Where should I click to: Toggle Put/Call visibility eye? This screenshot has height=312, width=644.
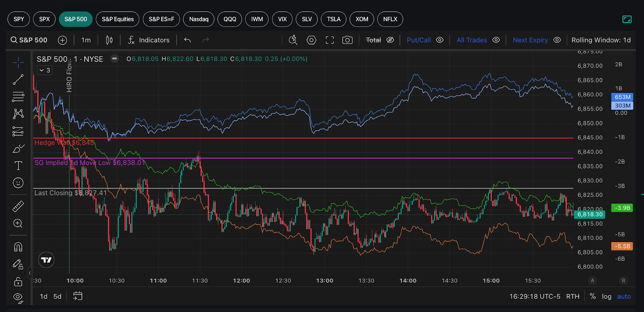[x=440, y=40]
